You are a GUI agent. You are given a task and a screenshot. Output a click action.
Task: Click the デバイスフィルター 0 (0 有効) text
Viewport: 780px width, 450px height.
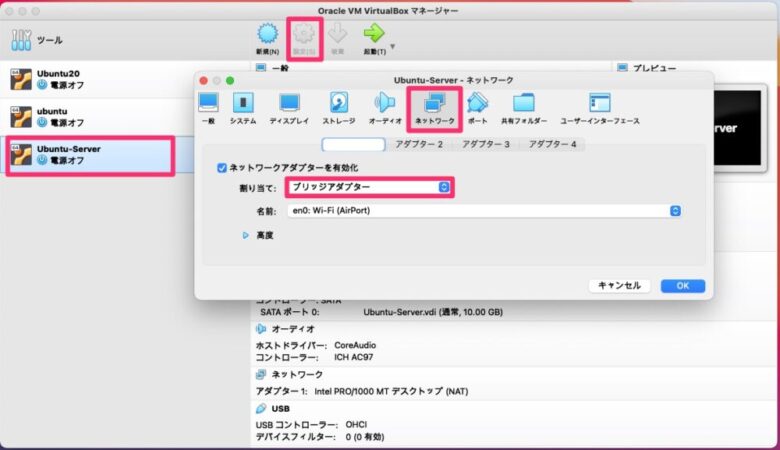[320, 437]
